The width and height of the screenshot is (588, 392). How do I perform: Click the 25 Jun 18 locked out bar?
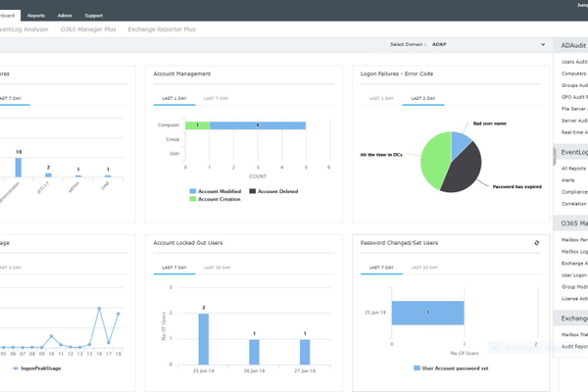204,339
